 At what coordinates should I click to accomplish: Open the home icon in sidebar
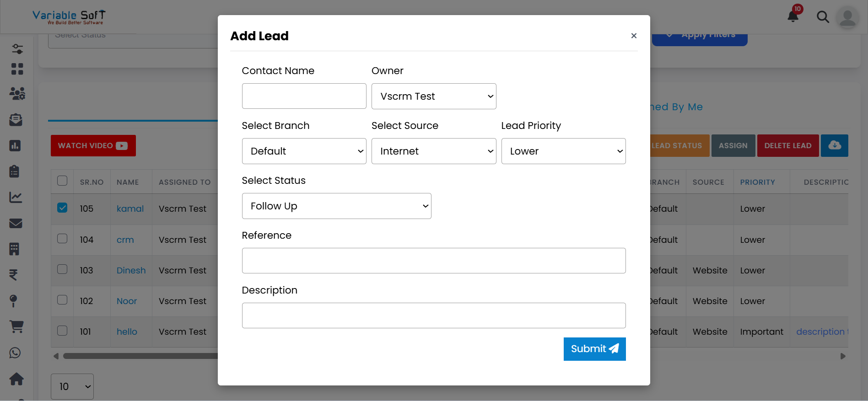point(16,379)
